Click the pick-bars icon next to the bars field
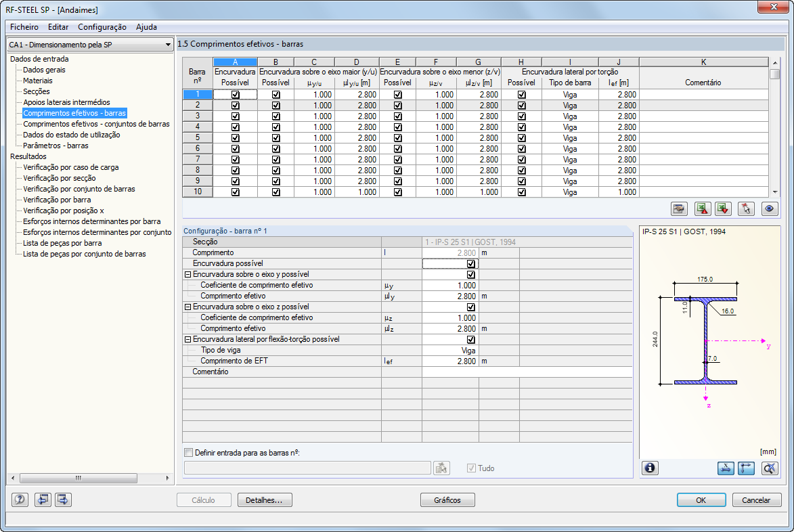 coord(441,468)
